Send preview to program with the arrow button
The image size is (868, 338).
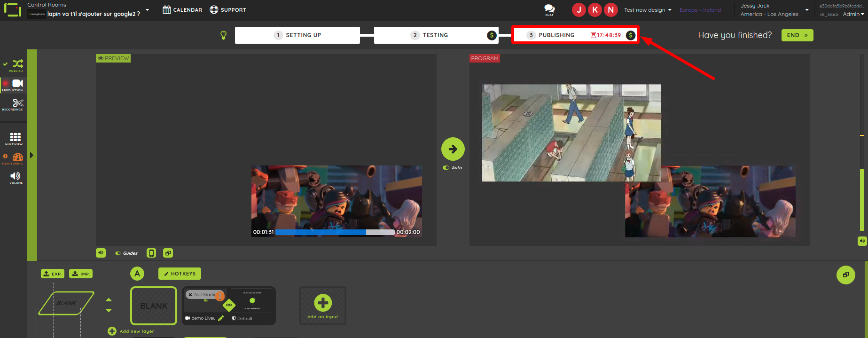coord(453,149)
